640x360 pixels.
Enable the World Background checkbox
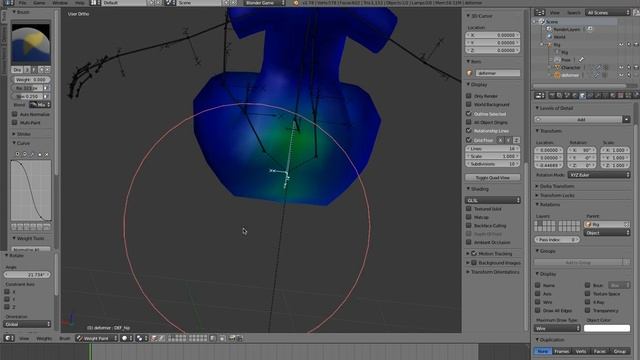469,104
